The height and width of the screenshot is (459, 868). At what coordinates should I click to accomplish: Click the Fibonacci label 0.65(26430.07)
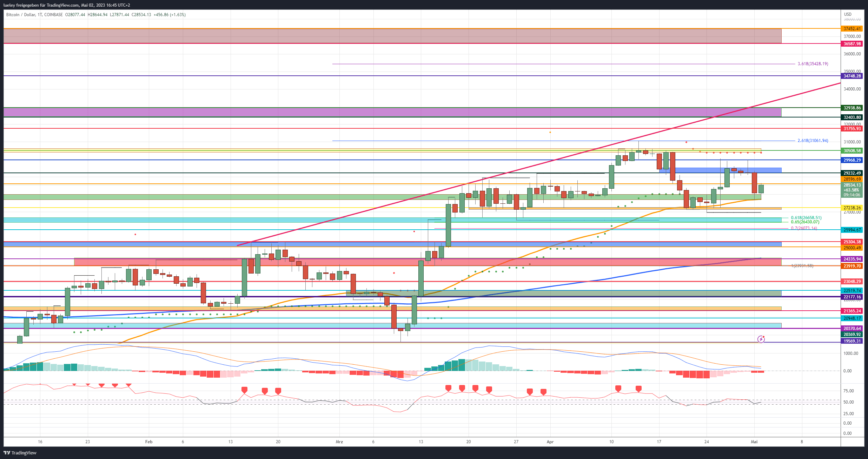pyautogui.click(x=805, y=222)
